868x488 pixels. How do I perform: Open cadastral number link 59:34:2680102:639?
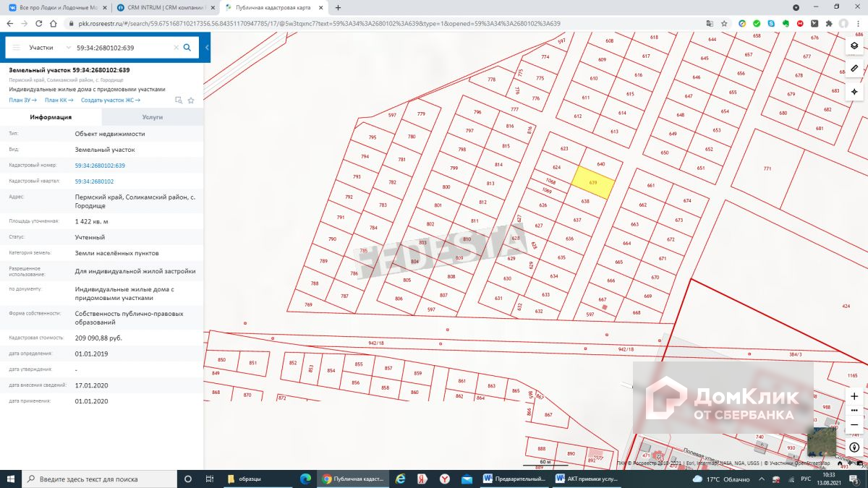coord(100,166)
